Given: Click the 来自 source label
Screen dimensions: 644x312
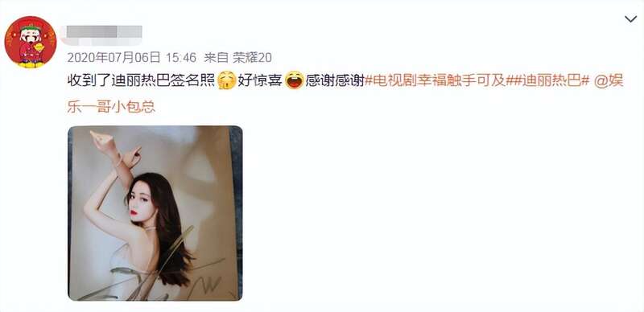Looking at the screenshot, I should [216, 57].
